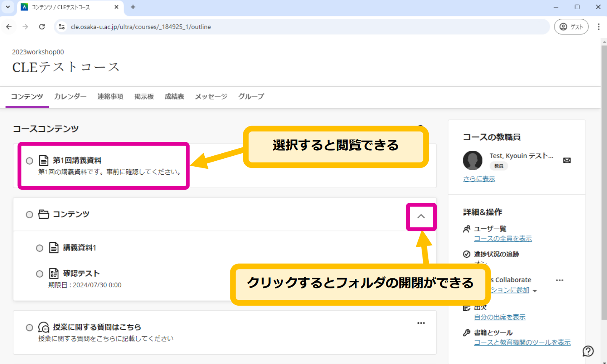Click the 自分の出席を表示 link
The width and height of the screenshot is (607, 364).
[500, 317]
